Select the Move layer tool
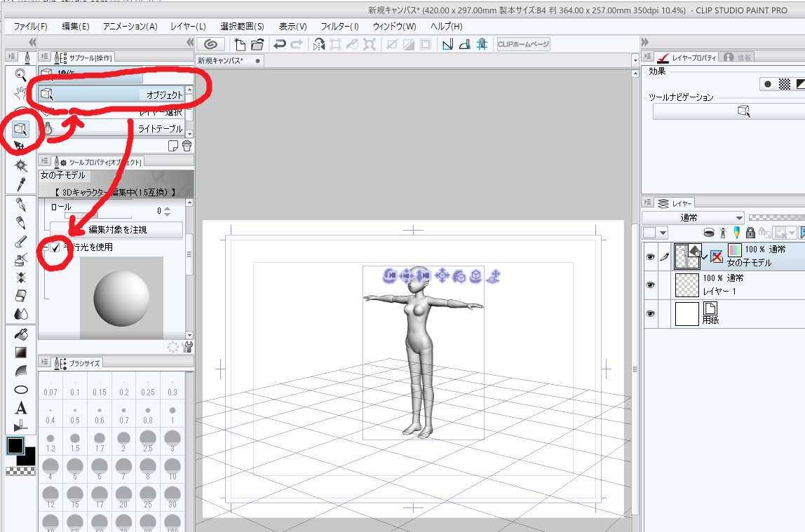 click(x=19, y=146)
